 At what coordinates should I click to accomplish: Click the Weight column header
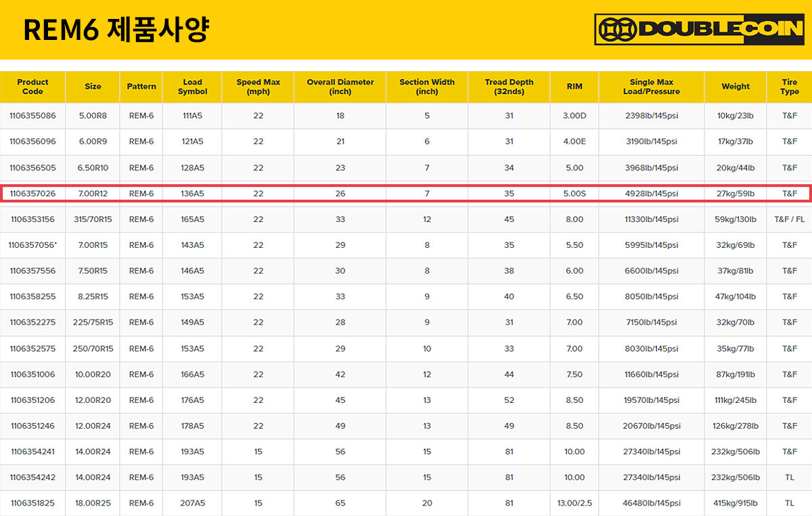pos(735,87)
